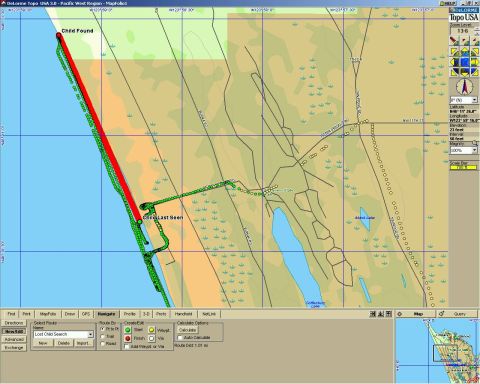Click the Advanced button

coord(14,339)
